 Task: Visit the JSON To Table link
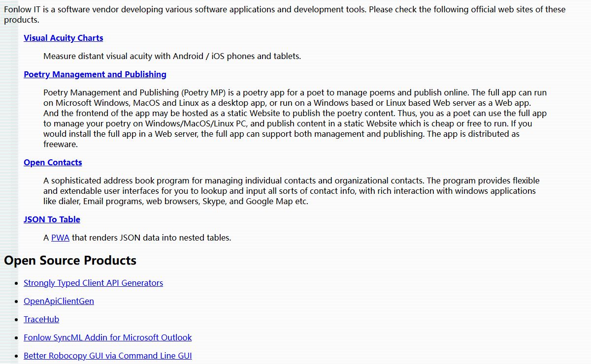[52, 219]
